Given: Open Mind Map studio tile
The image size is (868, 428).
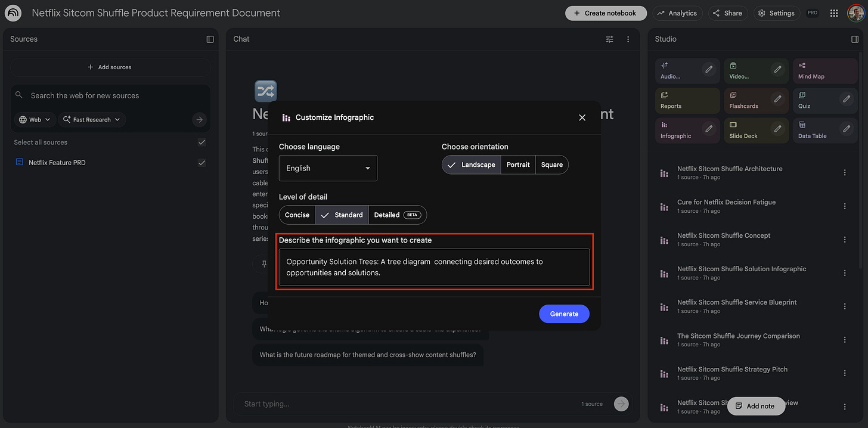Looking at the screenshot, I should coord(824,71).
